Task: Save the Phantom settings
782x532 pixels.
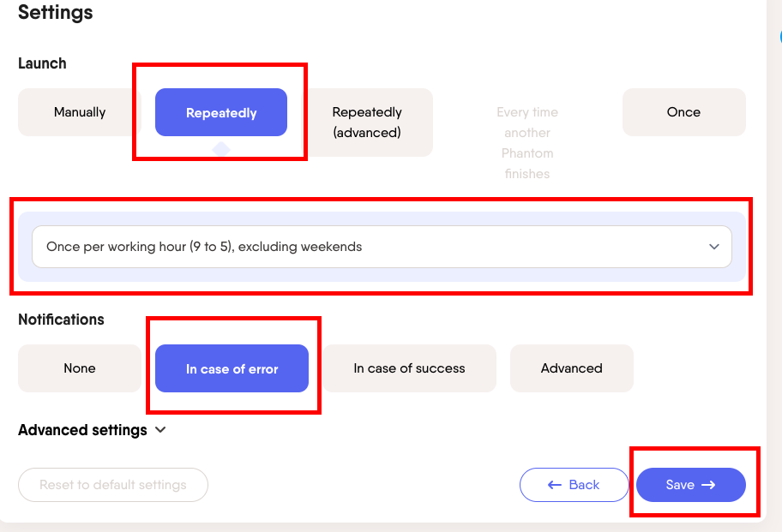Action: tap(690, 485)
